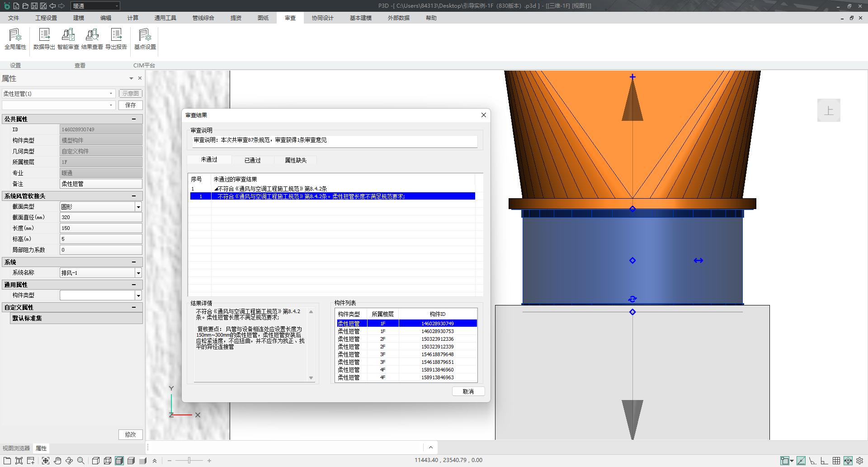Image resolution: width=868 pixels, height=467 pixels.
Task: Select the pan hand tool in bottom toolbar
Action: pos(57,461)
